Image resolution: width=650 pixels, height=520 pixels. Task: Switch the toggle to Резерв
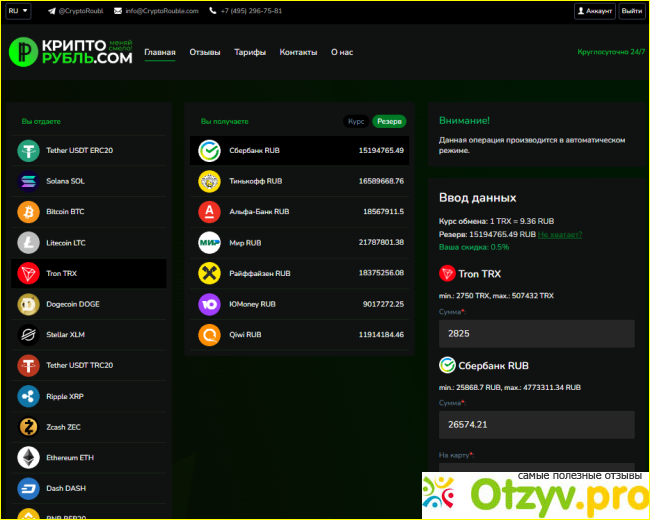point(389,121)
